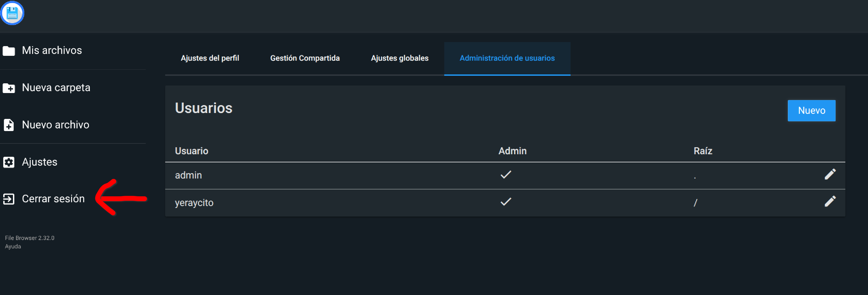
Task: Click the Nueva carpeta label
Action: pos(56,88)
